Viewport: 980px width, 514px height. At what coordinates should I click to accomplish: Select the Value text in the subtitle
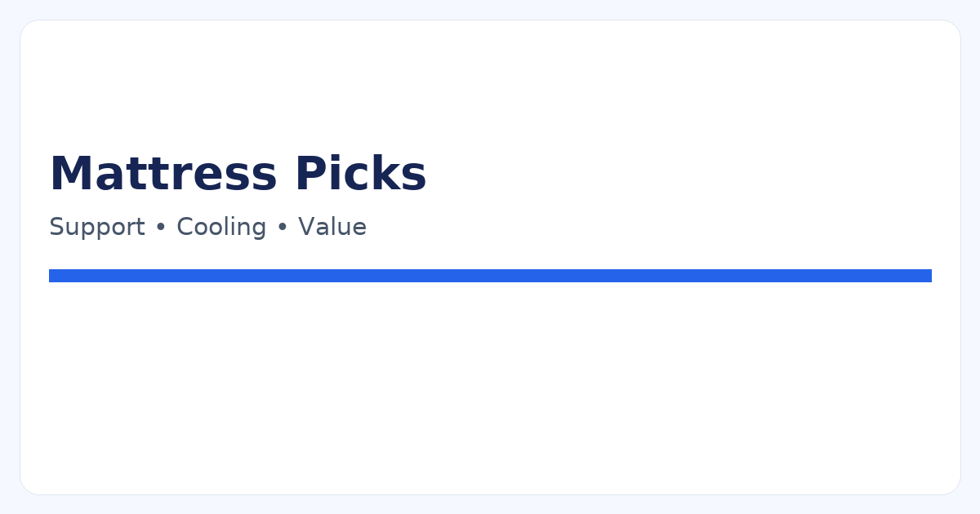pyautogui.click(x=332, y=227)
